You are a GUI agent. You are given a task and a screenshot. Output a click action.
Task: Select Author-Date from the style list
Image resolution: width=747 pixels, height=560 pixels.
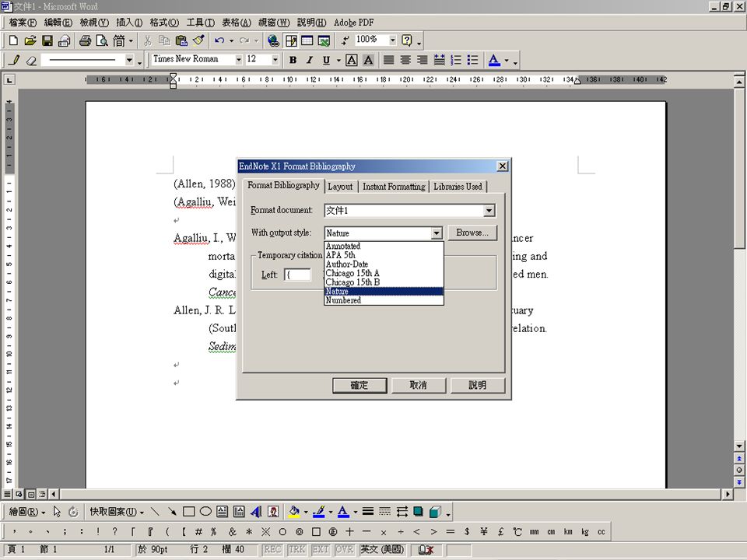coord(384,264)
